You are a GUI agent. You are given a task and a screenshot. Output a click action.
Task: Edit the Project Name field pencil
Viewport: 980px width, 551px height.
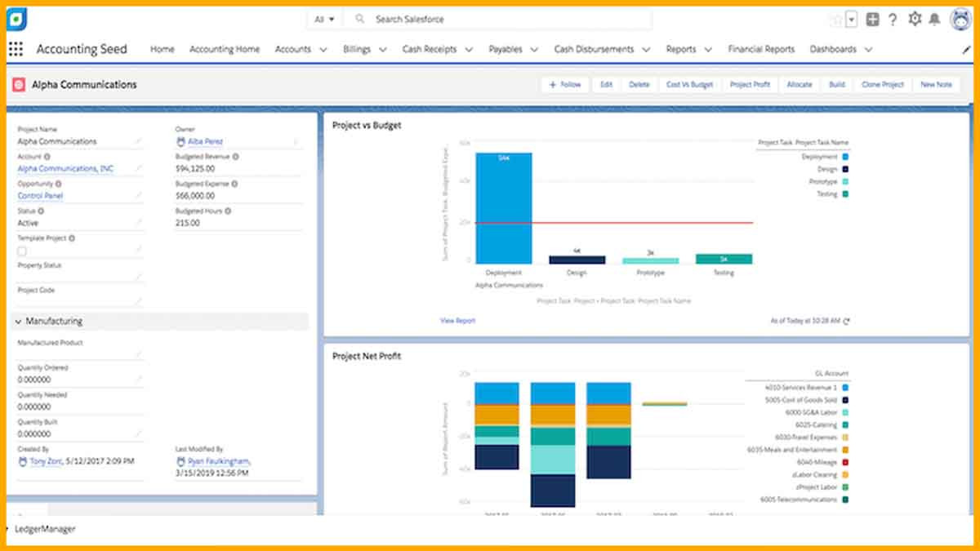coord(138,142)
